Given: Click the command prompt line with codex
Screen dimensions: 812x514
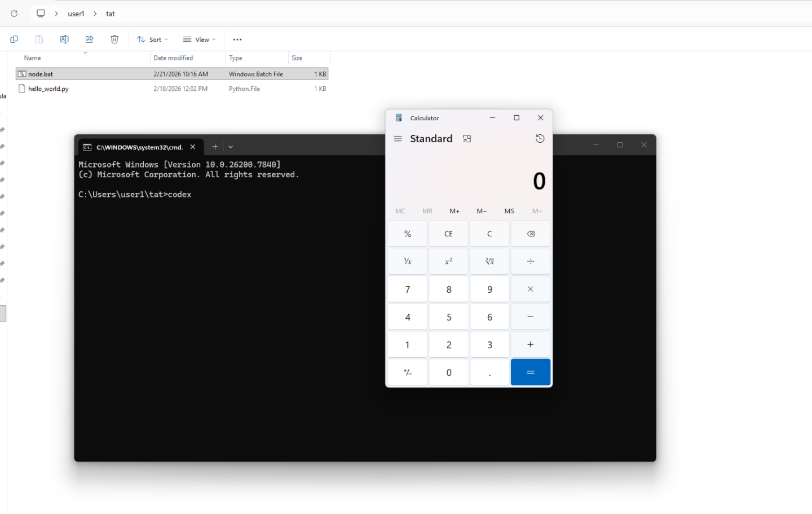Looking at the screenshot, I should (x=135, y=194).
